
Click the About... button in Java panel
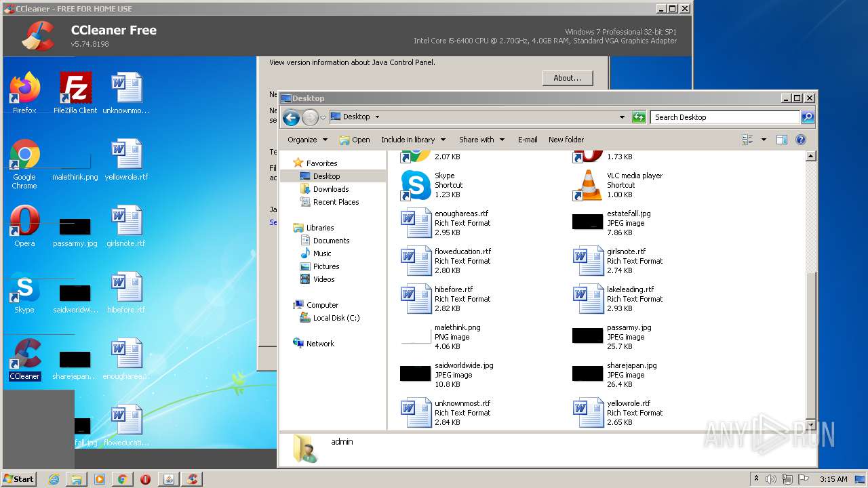(x=568, y=78)
